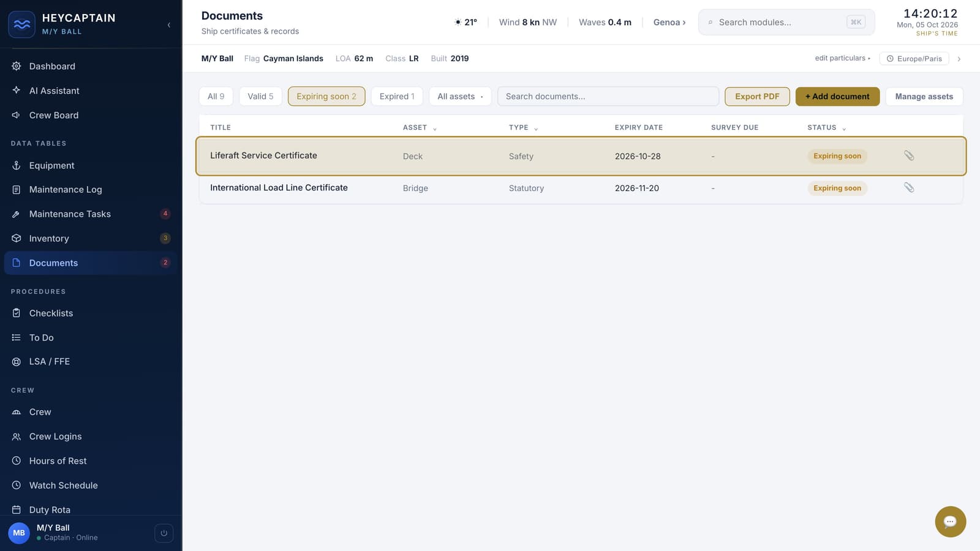This screenshot has width=980, height=551.
Task: Filter by Expired documents
Action: 397,96
